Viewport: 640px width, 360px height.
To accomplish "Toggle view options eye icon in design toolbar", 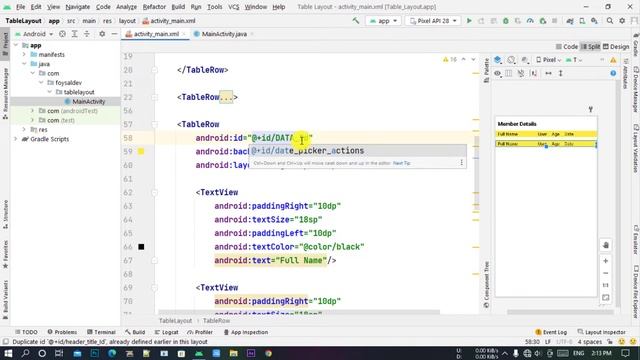I will click(x=498, y=73).
